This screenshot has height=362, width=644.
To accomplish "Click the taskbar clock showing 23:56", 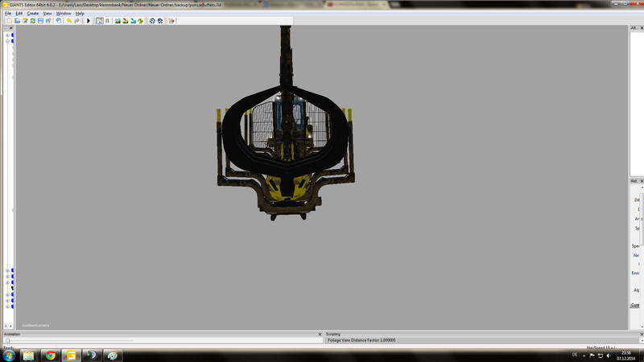I will pyautogui.click(x=625, y=356).
